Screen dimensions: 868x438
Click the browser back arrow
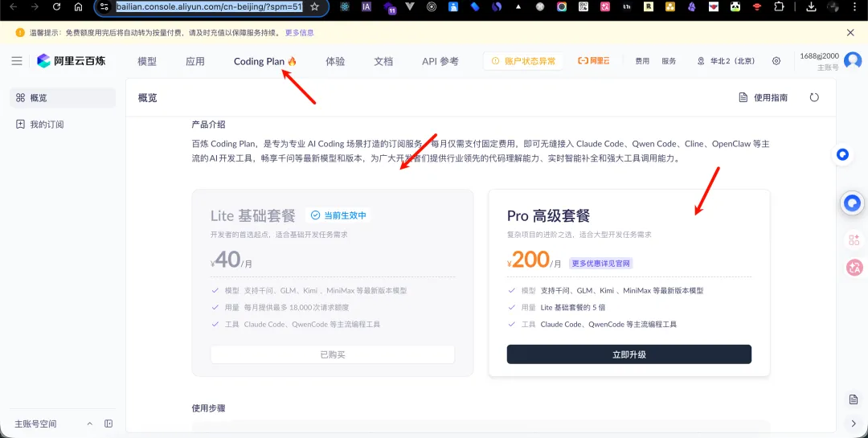pyautogui.click(x=14, y=6)
